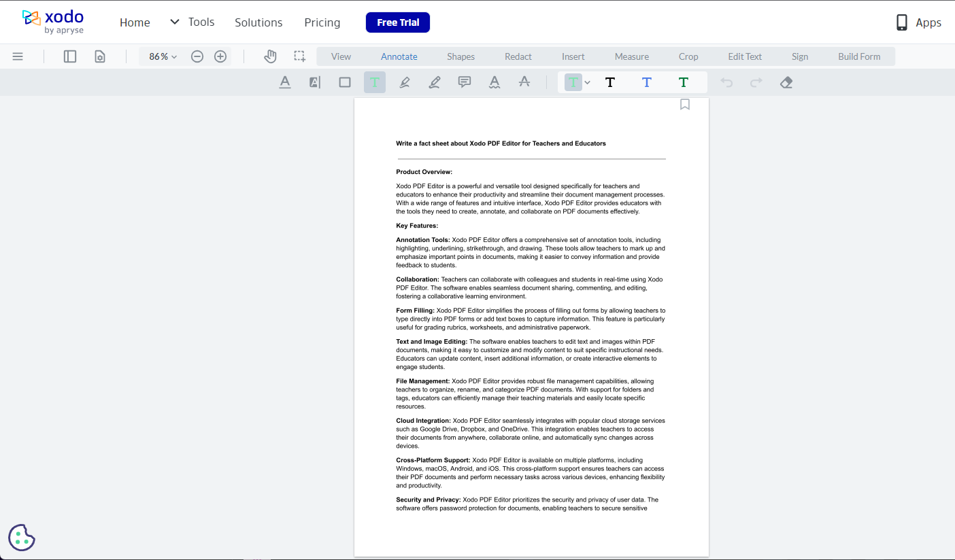
Task: Open the Pricing page
Action: coord(322,22)
